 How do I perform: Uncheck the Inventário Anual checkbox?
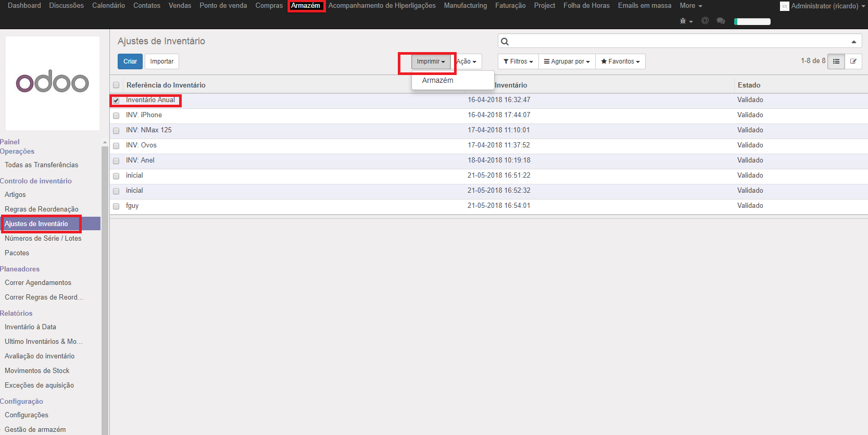[x=116, y=101]
